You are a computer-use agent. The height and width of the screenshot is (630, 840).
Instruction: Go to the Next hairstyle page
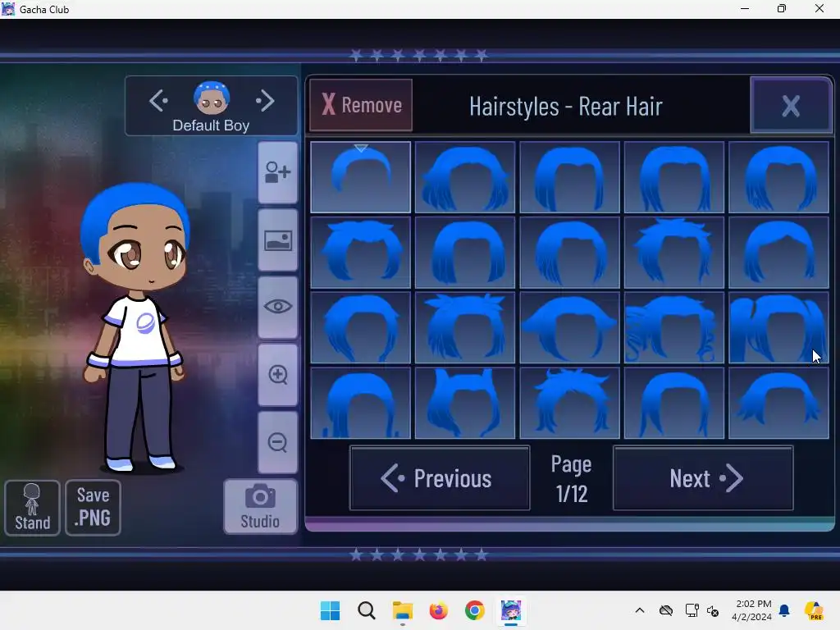pyautogui.click(x=703, y=478)
